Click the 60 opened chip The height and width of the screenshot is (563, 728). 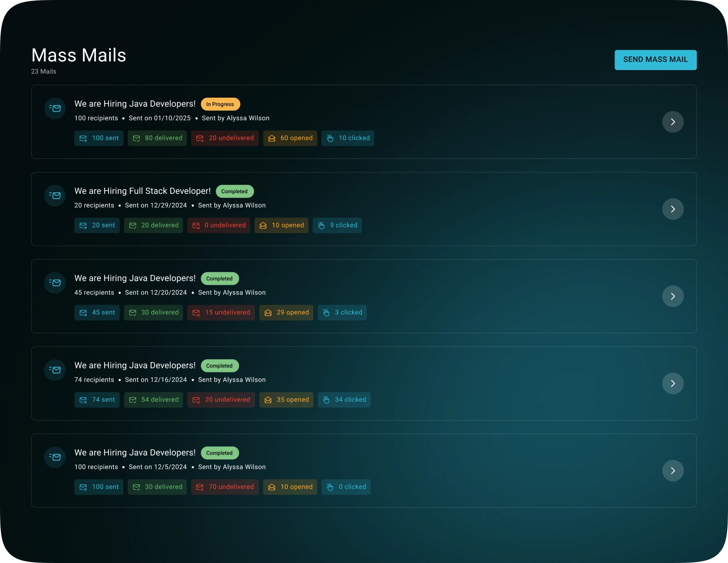click(x=290, y=138)
